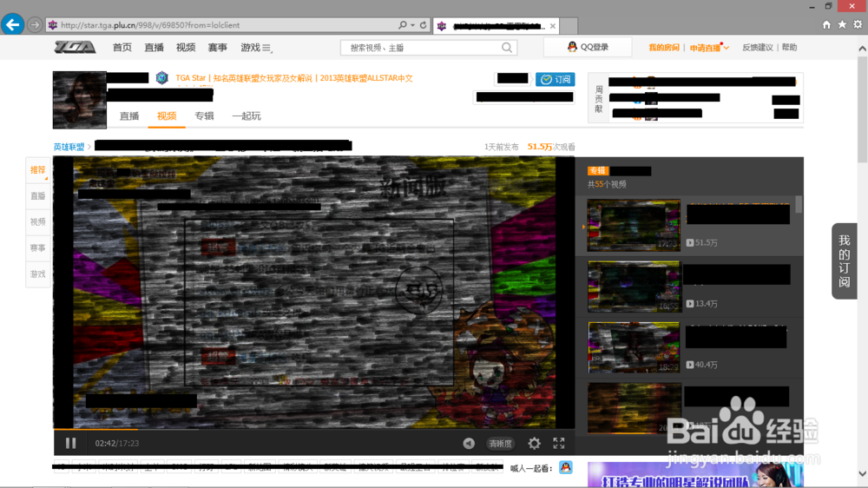Go to 首页 in top navigation
This screenshot has height=488, width=868.
(122, 48)
